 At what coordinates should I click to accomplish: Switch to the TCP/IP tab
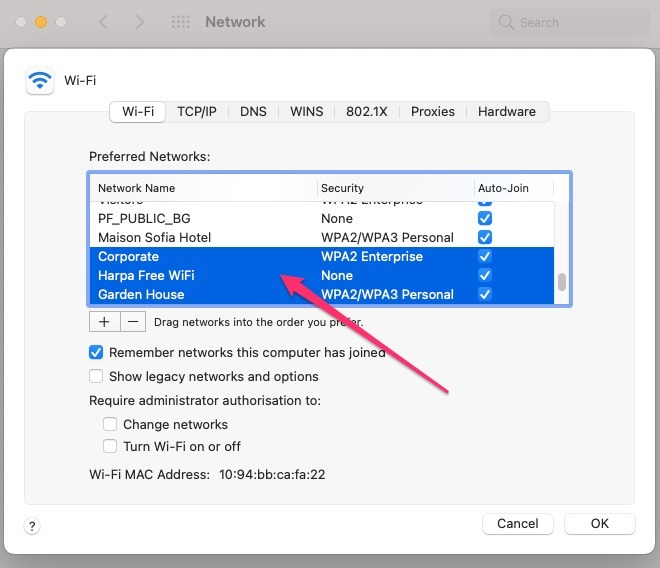click(x=197, y=112)
